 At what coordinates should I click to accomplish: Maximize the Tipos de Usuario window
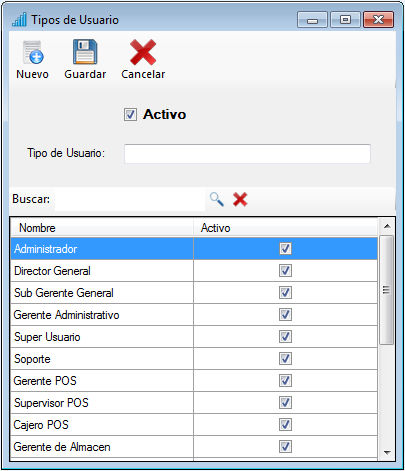coord(345,20)
